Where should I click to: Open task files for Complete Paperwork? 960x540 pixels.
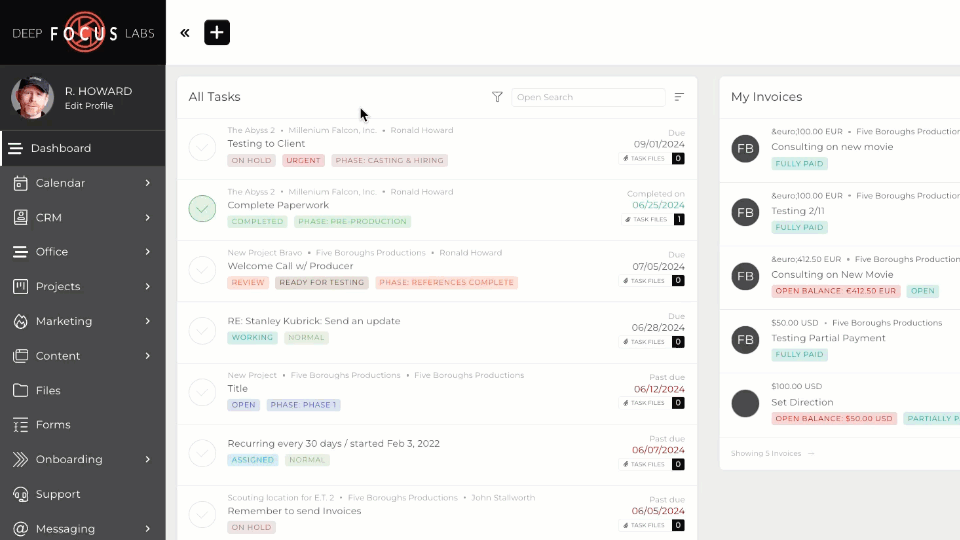653,219
